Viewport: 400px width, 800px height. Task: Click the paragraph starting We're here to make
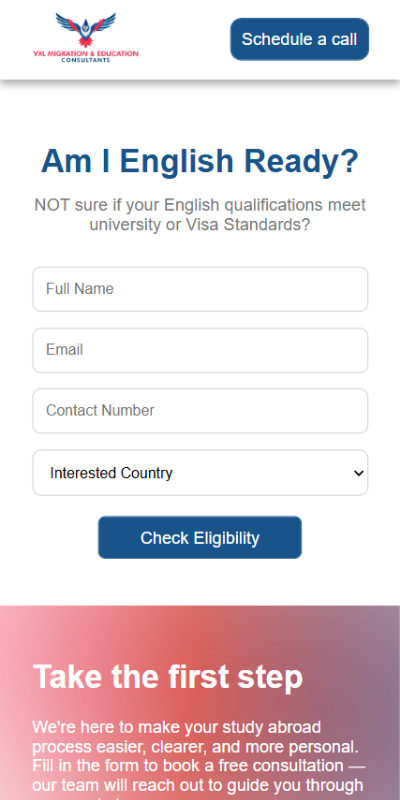[198, 760]
